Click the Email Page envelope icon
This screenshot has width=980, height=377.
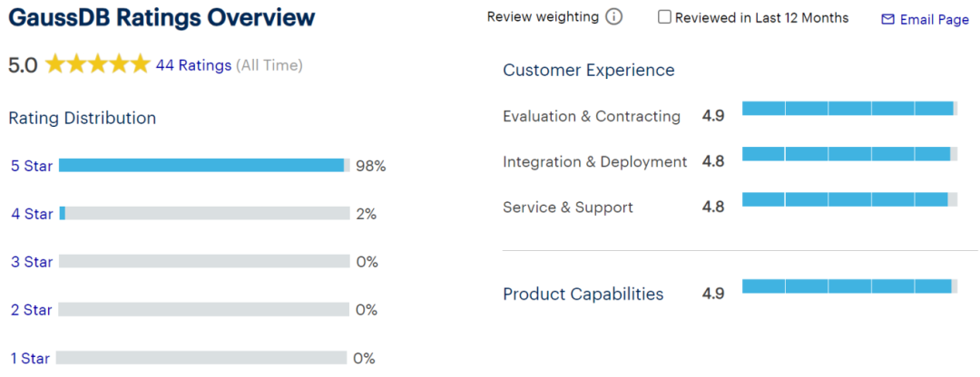click(887, 19)
